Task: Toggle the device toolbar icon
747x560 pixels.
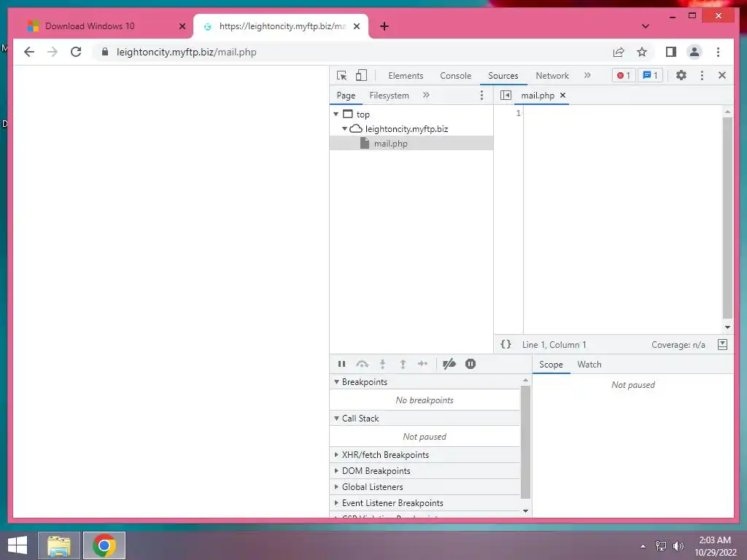Action: [362, 75]
